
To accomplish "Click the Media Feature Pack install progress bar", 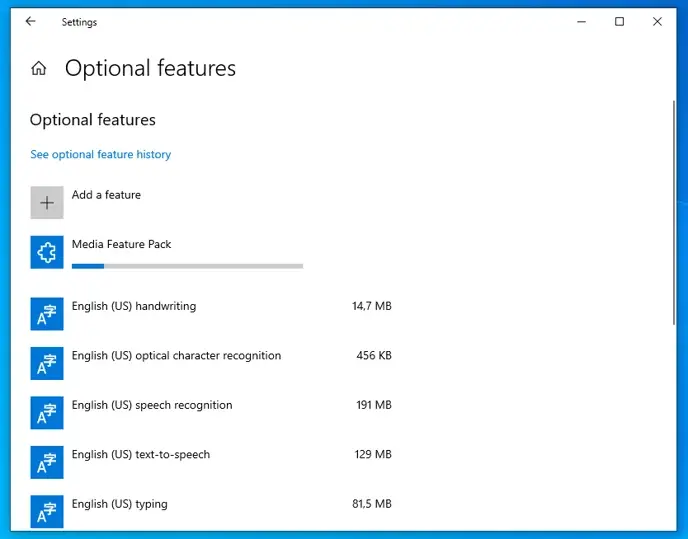I will pyautogui.click(x=187, y=266).
